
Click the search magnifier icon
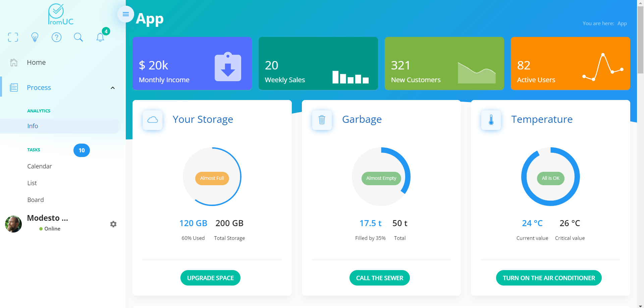(78, 37)
